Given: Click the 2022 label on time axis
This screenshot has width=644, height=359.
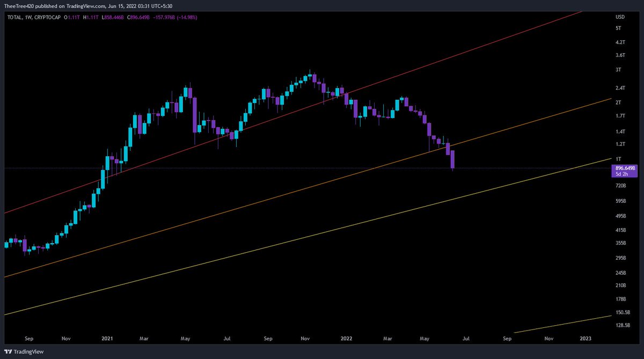Looking at the screenshot, I should coord(347,339).
